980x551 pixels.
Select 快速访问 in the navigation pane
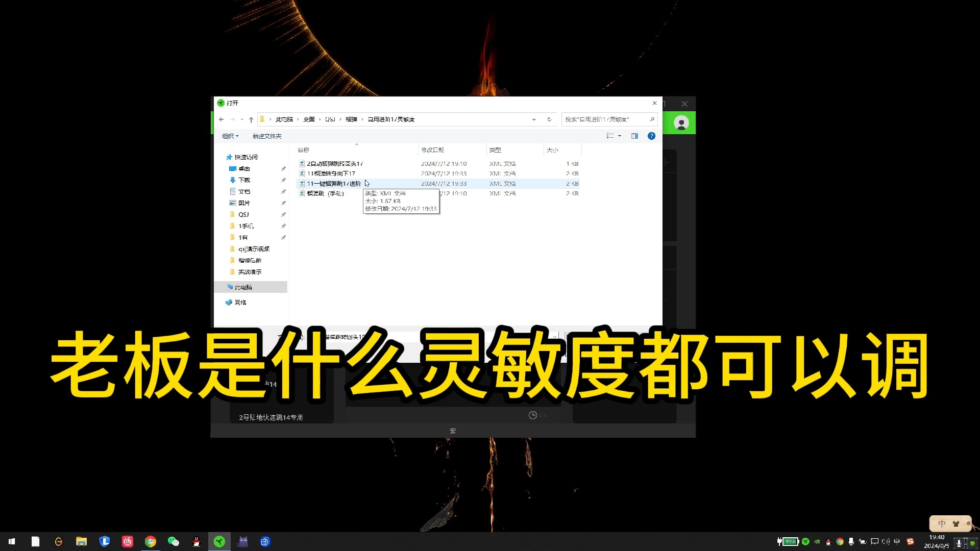tap(246, 157)
